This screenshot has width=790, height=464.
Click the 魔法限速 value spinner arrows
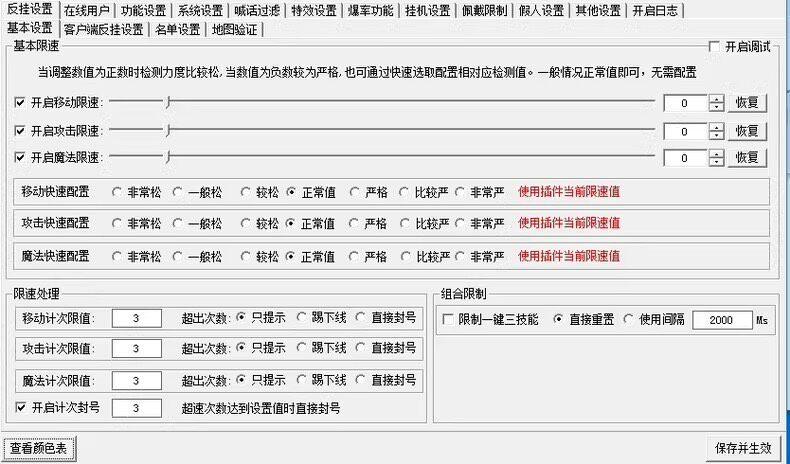point(716,158)
